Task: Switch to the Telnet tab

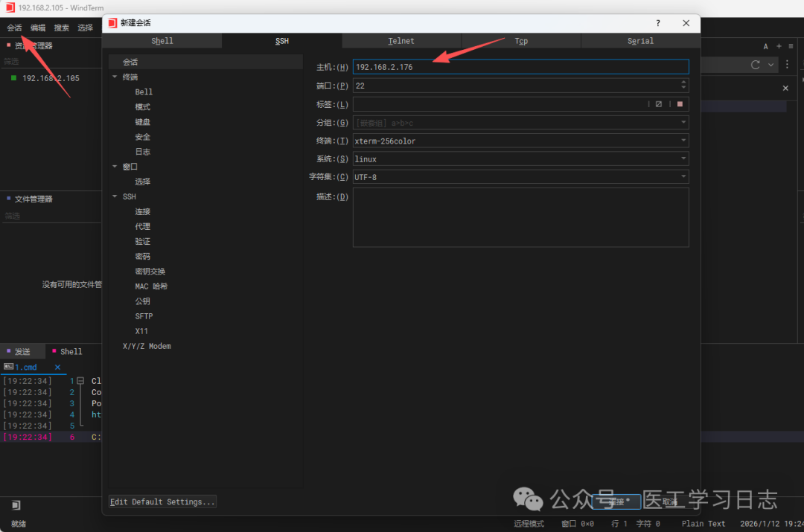Action: pos(401,41)
